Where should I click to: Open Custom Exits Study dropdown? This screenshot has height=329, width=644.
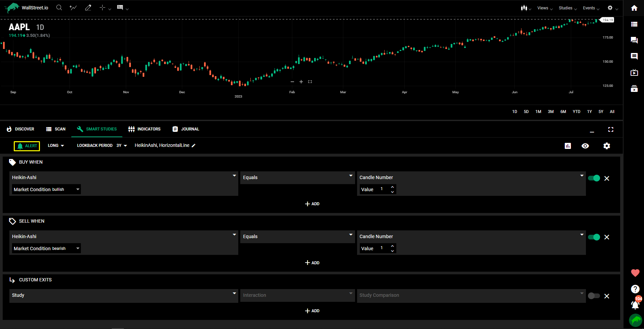pyautogui.click(x=124, y=295)
